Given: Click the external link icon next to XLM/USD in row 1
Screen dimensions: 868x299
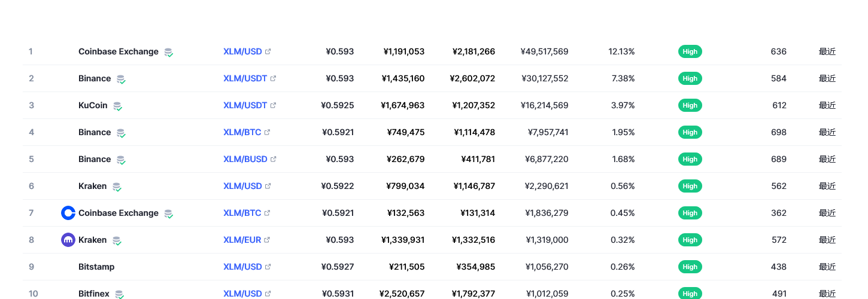Looking at the screenshot, I should [268, 51].
